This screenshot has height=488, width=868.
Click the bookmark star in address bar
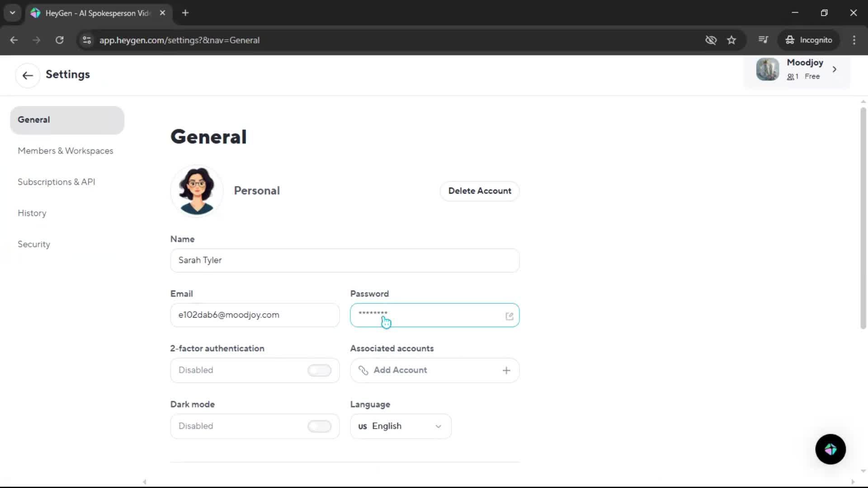pyautogui.click(x=731, y=40)
